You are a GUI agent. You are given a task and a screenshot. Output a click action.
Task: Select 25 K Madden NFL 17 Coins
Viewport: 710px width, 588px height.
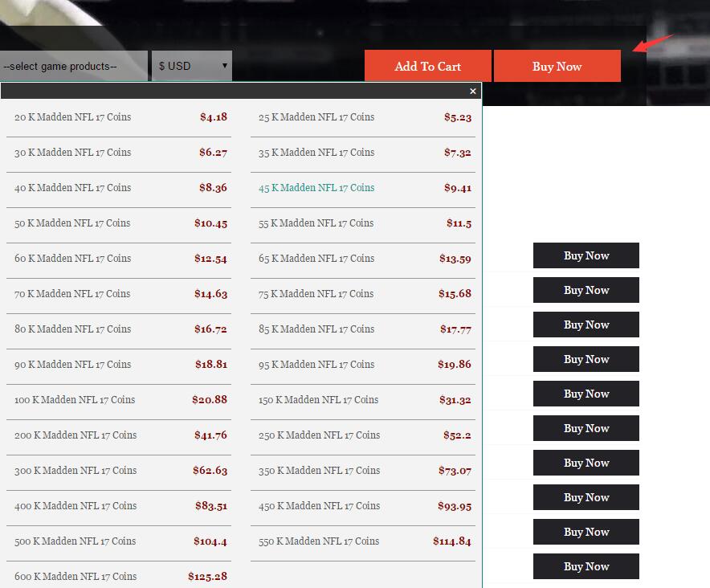tap(316, 116)
